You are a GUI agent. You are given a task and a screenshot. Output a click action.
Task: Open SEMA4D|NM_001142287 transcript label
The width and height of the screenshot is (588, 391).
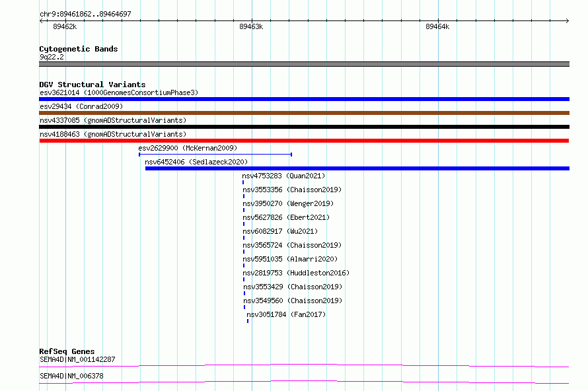(x=77, y=359)
